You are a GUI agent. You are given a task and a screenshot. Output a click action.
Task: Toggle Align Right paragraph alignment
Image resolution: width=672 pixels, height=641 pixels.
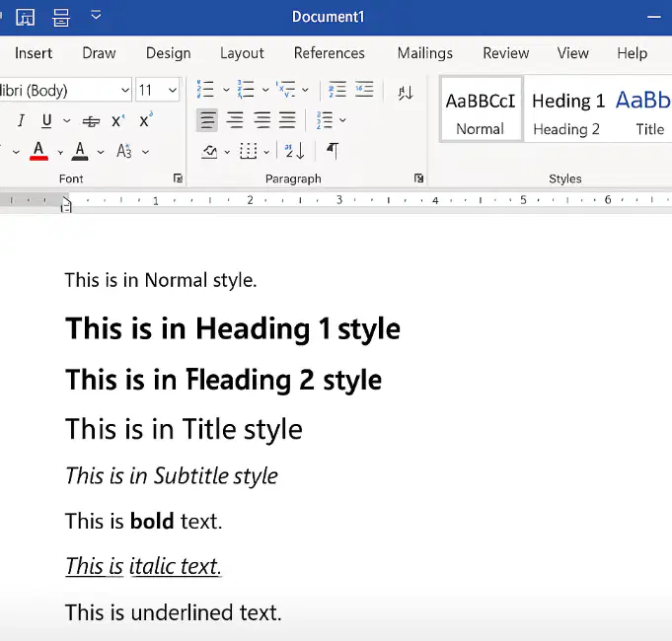coord(261,120)
